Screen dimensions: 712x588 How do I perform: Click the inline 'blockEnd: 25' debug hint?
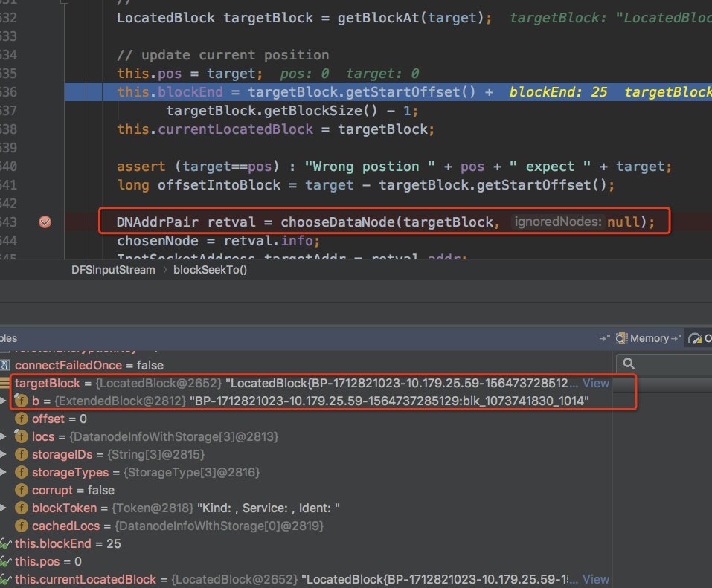pyautogui.click(x=558, y=92)
